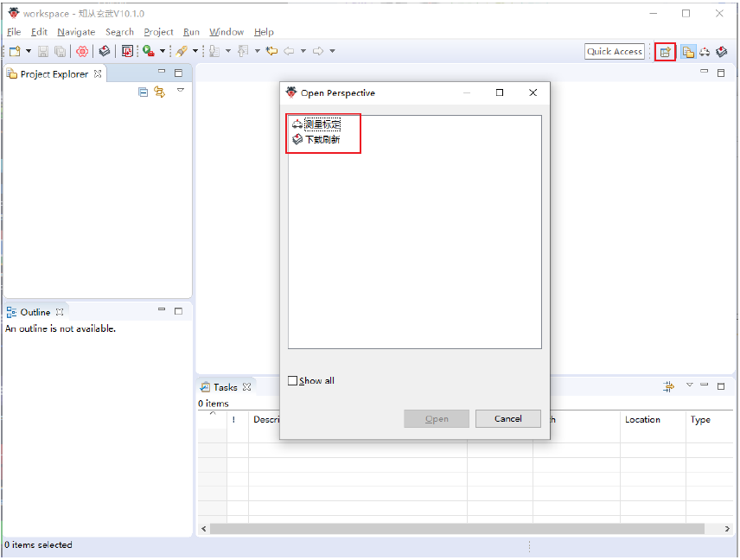Open the Project Explorer view menu triangle
Viewport: 740px width, 560px height.
point(181,90)
